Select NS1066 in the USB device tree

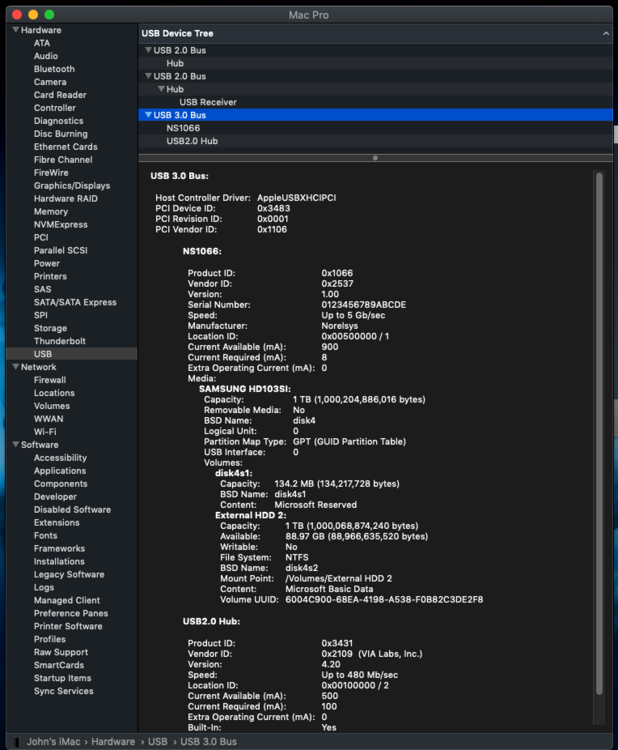[x=183, y=128]
